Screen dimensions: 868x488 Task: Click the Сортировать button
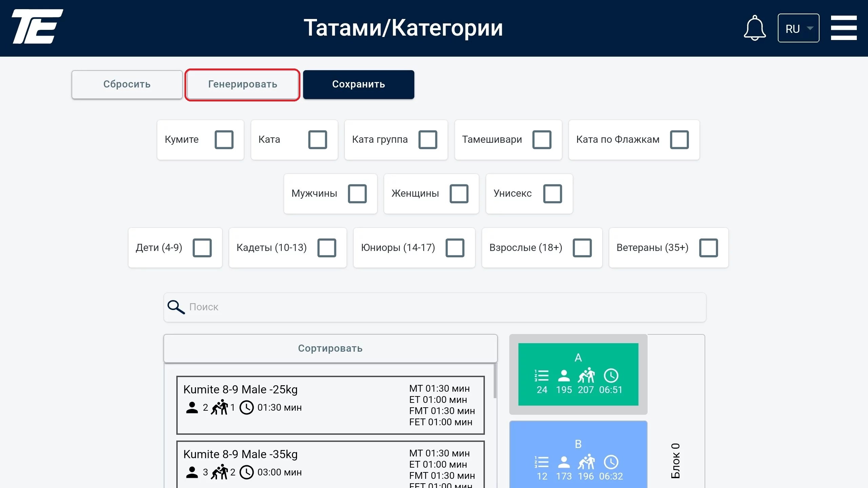331,349
